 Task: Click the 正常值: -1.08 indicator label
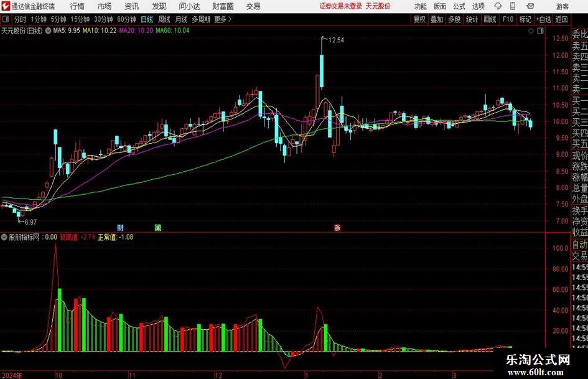116,237
